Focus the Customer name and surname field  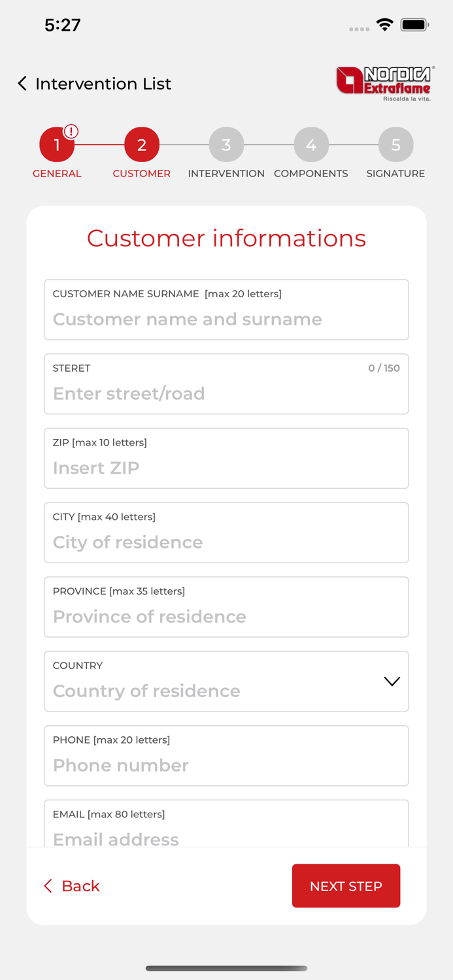pos(226,319)
